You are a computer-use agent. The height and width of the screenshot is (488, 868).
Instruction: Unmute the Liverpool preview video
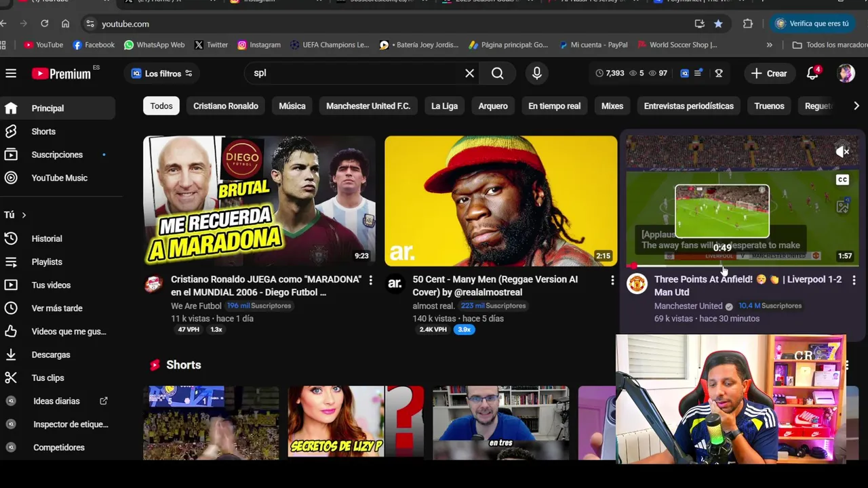842,152
